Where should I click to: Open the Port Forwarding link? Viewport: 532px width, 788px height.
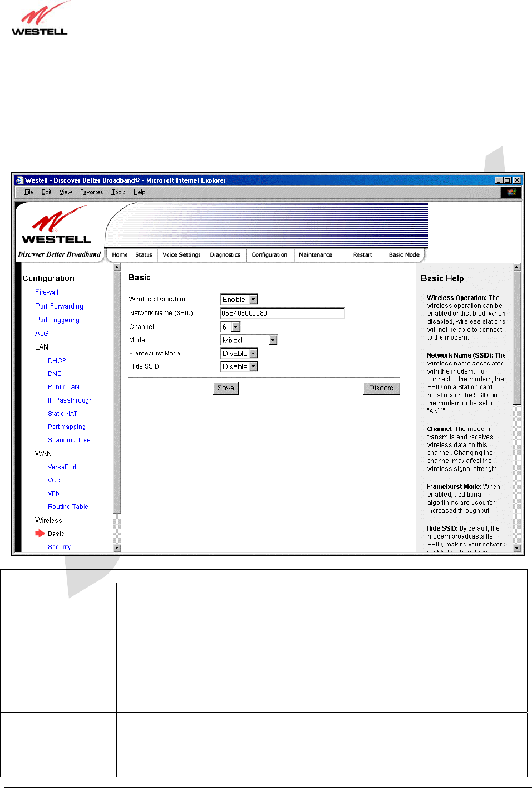tap(59, 306)
